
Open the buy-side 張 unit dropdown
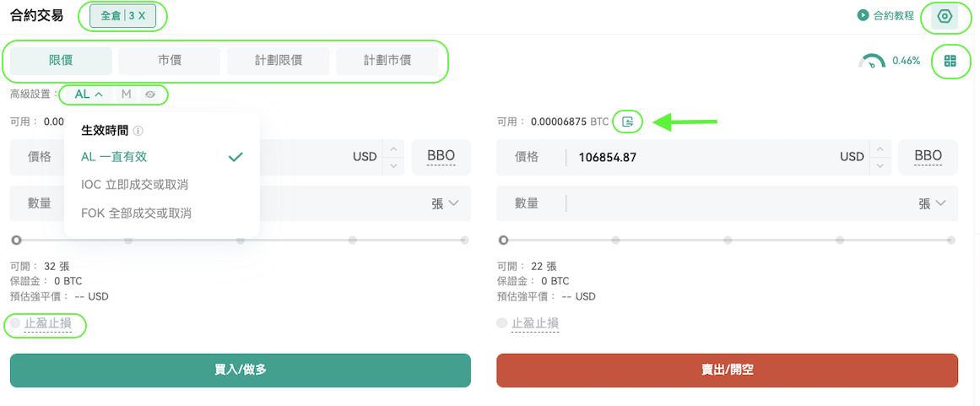coord(446,203)
